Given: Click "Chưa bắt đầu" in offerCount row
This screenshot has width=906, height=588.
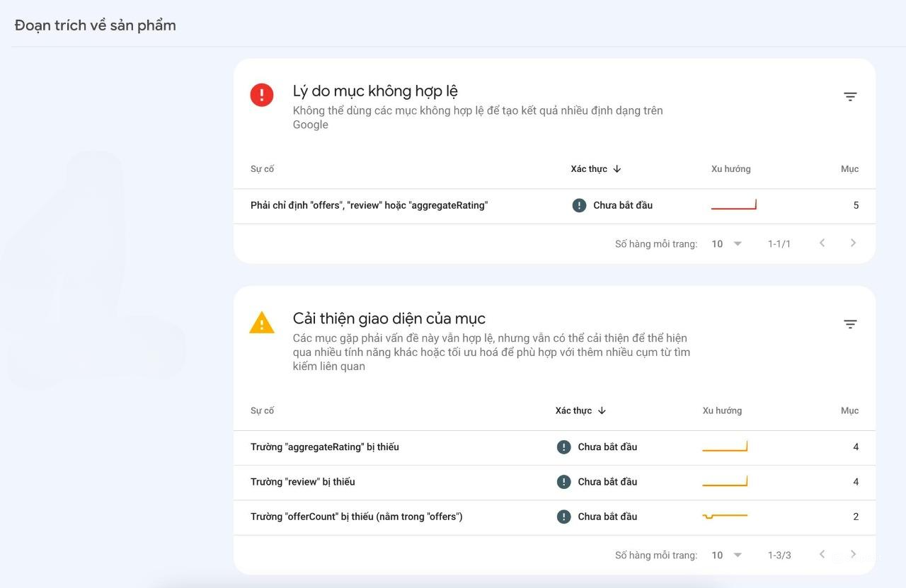Looking at the screenshot, I should [607, 517].
